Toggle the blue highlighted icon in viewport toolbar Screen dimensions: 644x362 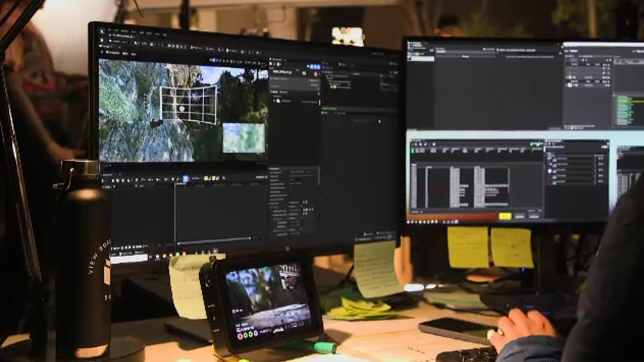point(213,60)
